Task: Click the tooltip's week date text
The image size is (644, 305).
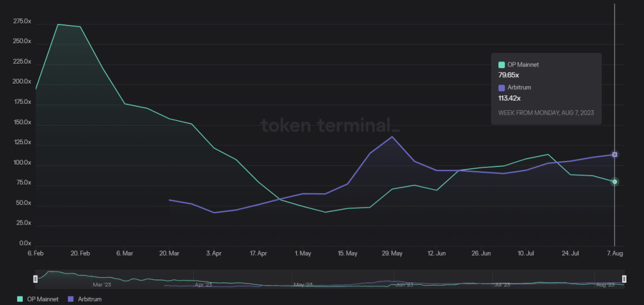Action: tap(546, 113)
